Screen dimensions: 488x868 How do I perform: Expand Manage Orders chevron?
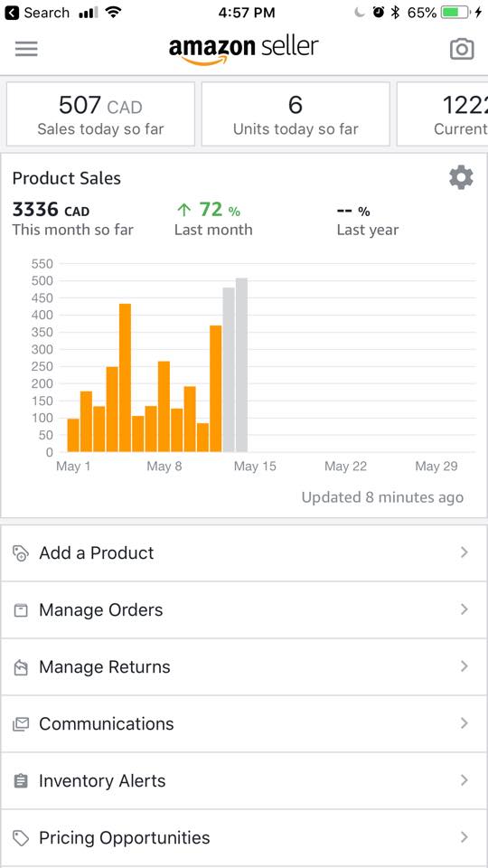465,609
